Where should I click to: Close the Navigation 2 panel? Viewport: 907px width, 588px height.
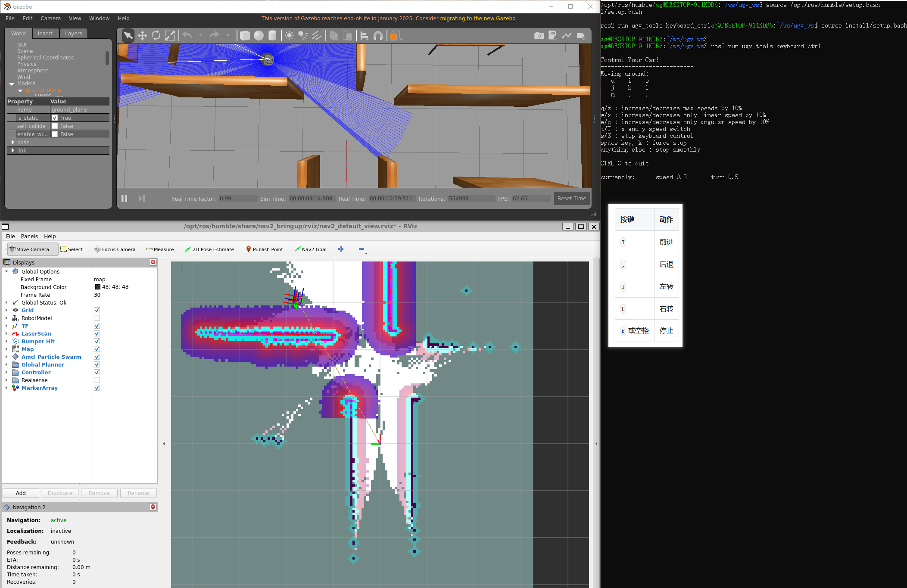click(153, 507)
